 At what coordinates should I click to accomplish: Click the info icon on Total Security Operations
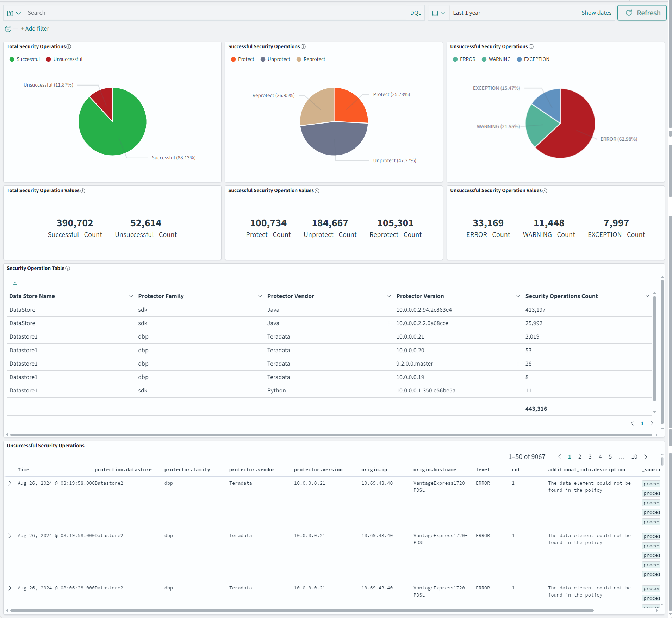pyautogui.click(x=69, y=46)
